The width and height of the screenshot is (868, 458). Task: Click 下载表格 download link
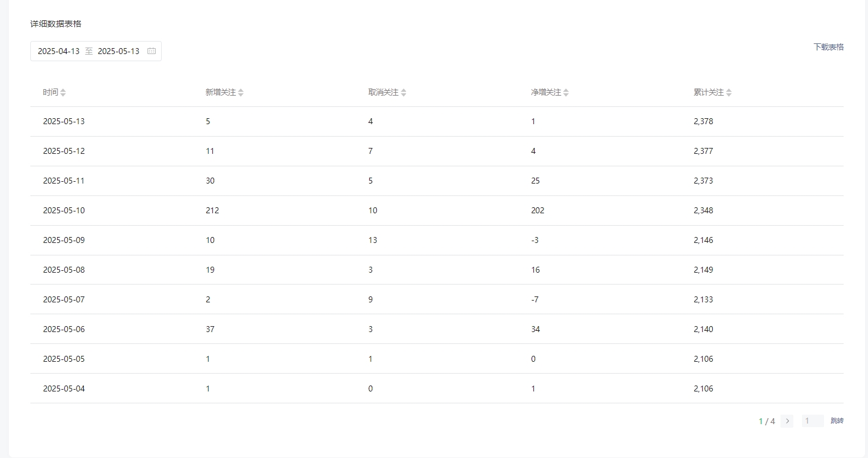click(828, 47)
